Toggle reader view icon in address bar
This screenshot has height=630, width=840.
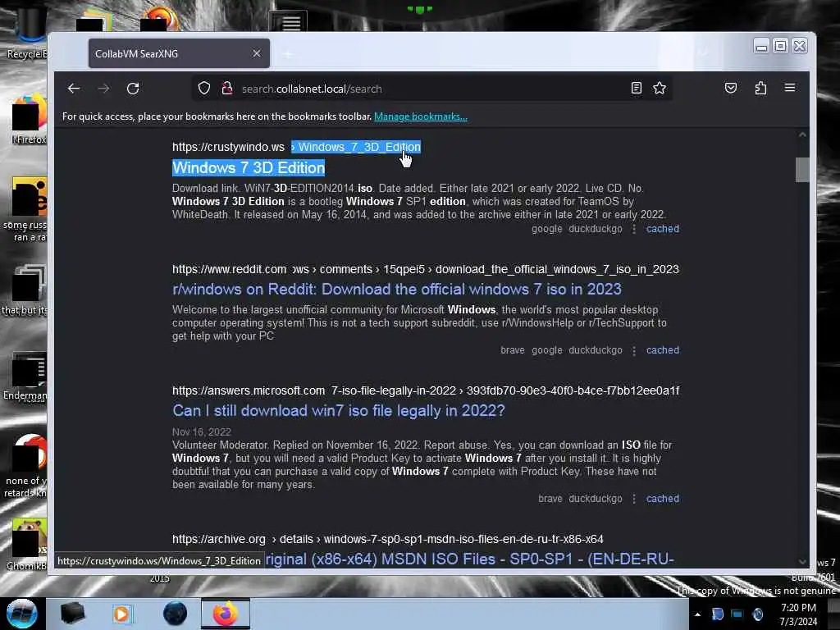tap(637, 89)
